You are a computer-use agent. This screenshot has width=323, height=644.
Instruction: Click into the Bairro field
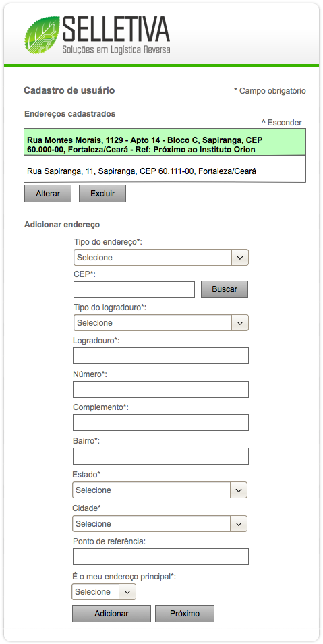160,456
